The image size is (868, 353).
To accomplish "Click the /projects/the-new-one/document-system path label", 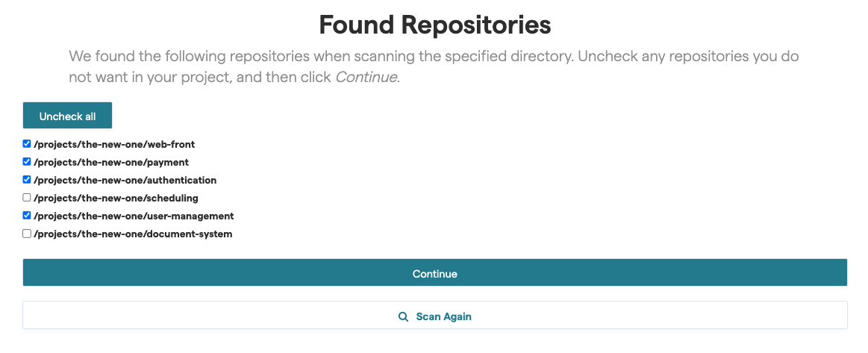I will click(133, 234).
